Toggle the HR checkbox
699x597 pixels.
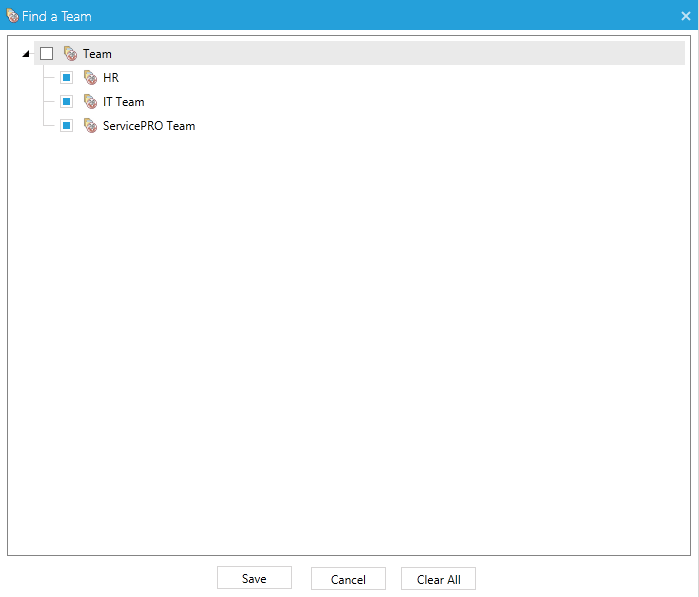(66, 78)
